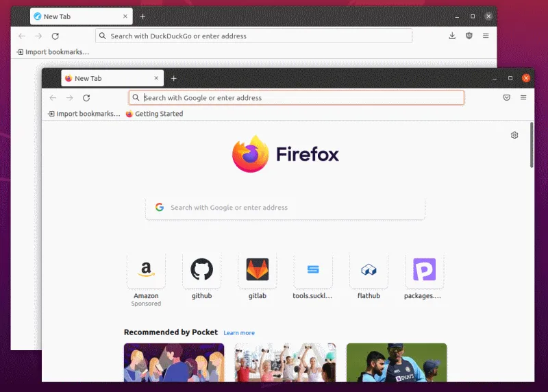Open Pocket story showing people lifting dumbbells
The image size is (548, 392).
pos(285,363)
